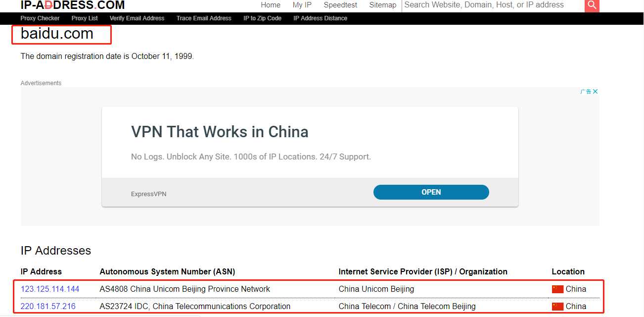The height and width of the screenshot is (317, 644).
Task: Open IP to Zip Code tool
Action: click(262, 18)
